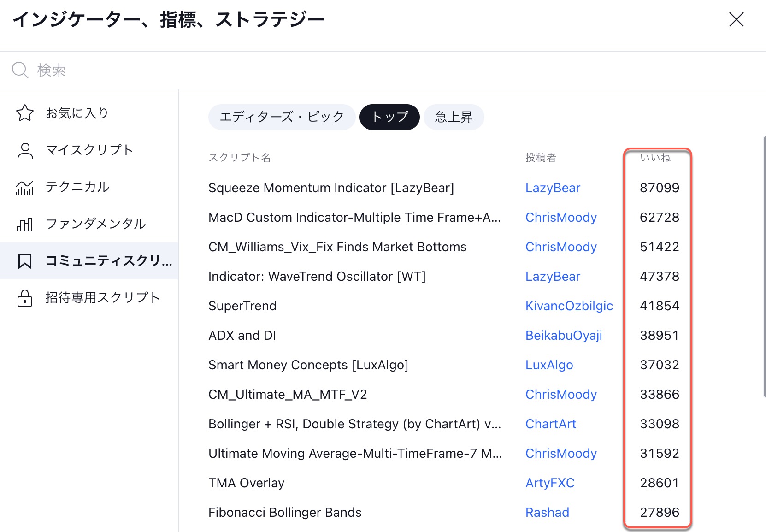Open ChrisMoody author link for CM_Williams_Vix_Fix
766x532 pixels.
tap(561, 247)
